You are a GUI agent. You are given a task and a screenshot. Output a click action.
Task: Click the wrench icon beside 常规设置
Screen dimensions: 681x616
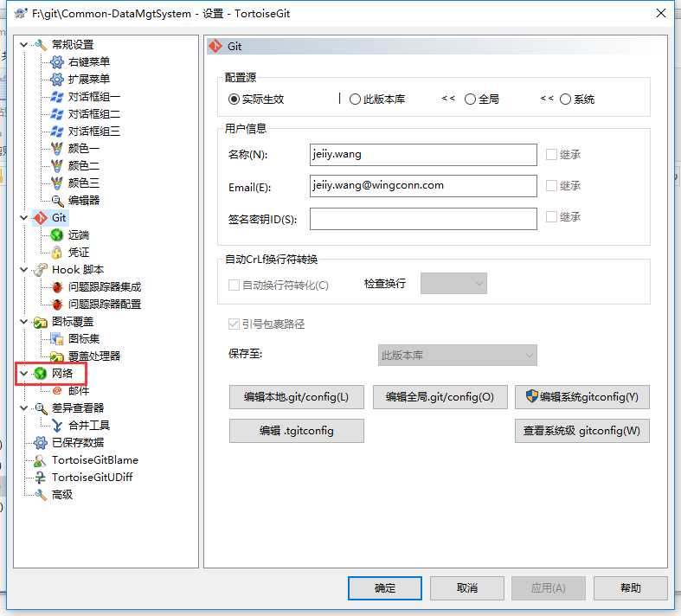coord(41,44)
